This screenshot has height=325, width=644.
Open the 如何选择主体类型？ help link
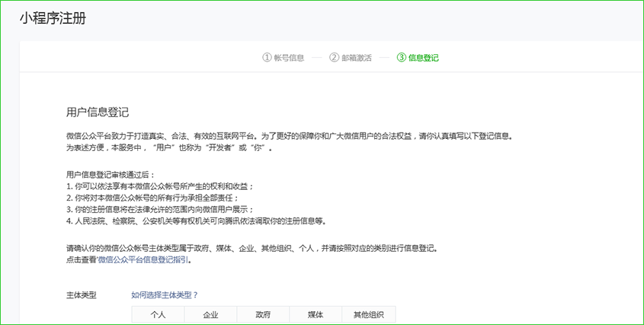coord(165,294)
